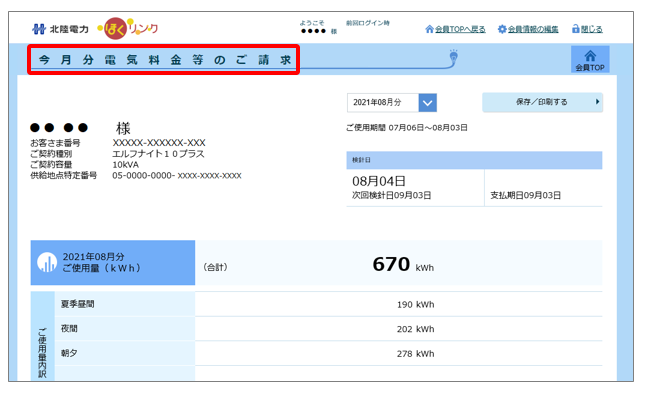Click the 2021年08月分 month selection field
Image resolution: width=648 pixels, height=394 pixels.
383,103
